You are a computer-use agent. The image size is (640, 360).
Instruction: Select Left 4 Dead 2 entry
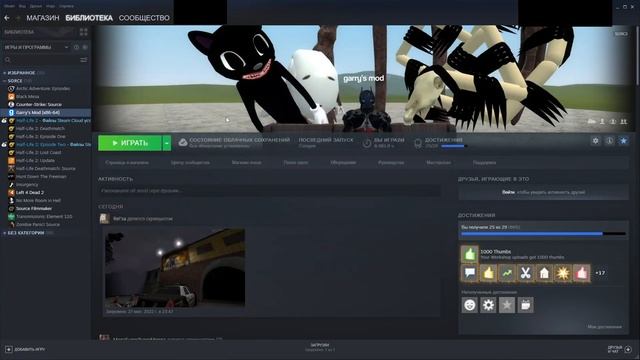[x=30, y=192]
